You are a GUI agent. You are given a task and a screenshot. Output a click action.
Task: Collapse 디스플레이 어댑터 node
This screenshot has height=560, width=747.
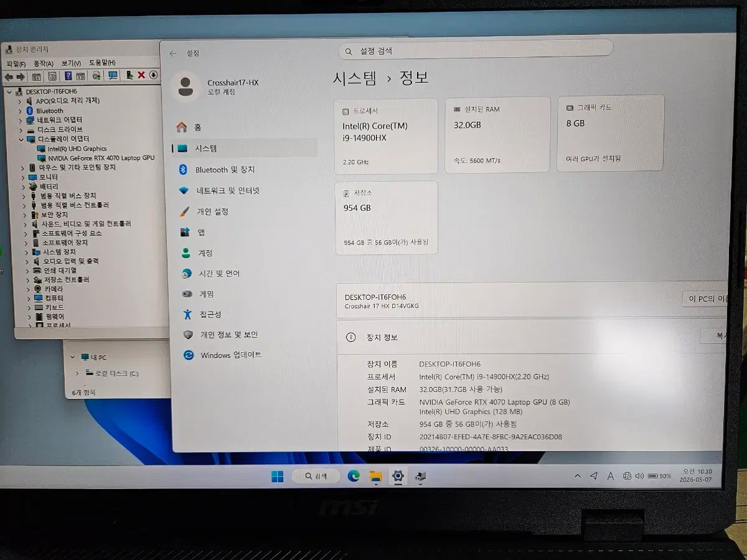pyautogui.click(x=22, y=139)
